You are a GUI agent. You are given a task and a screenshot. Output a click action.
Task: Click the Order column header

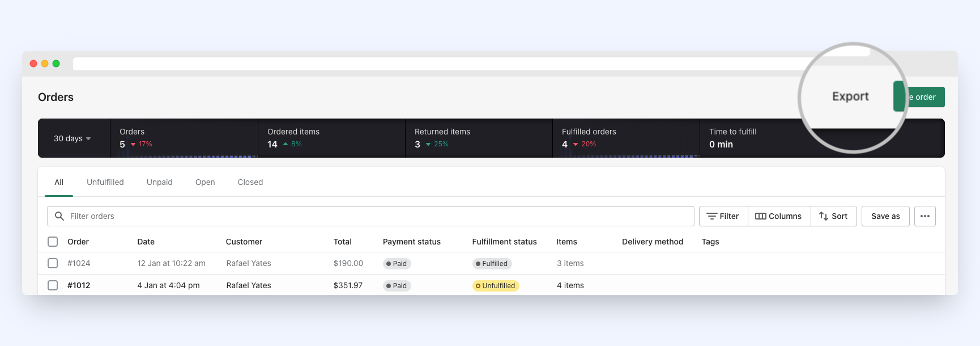[x=78, y=242]
